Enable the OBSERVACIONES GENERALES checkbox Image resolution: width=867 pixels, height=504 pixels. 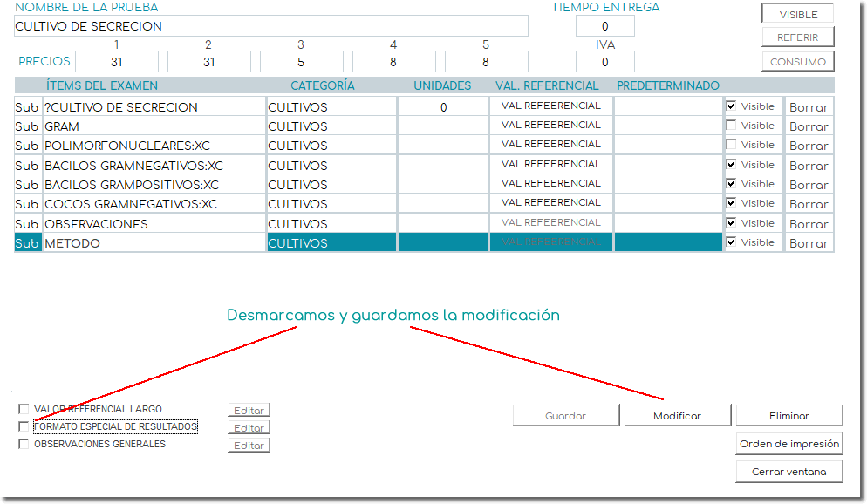24,444
